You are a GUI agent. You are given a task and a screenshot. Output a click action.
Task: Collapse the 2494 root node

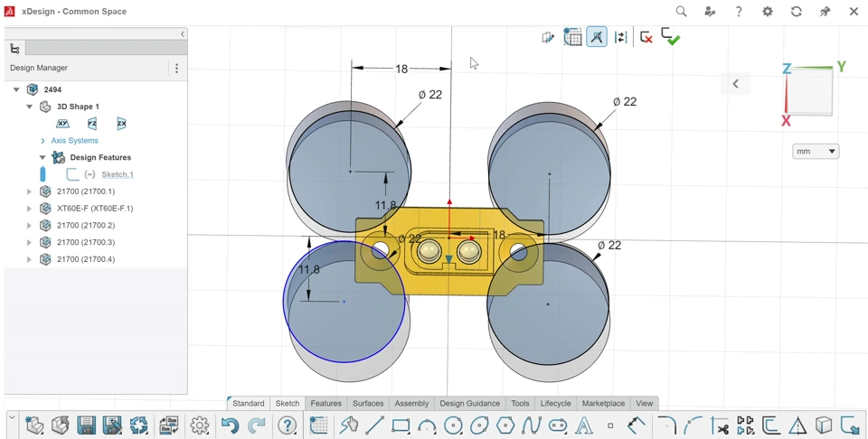click(16, 89)
